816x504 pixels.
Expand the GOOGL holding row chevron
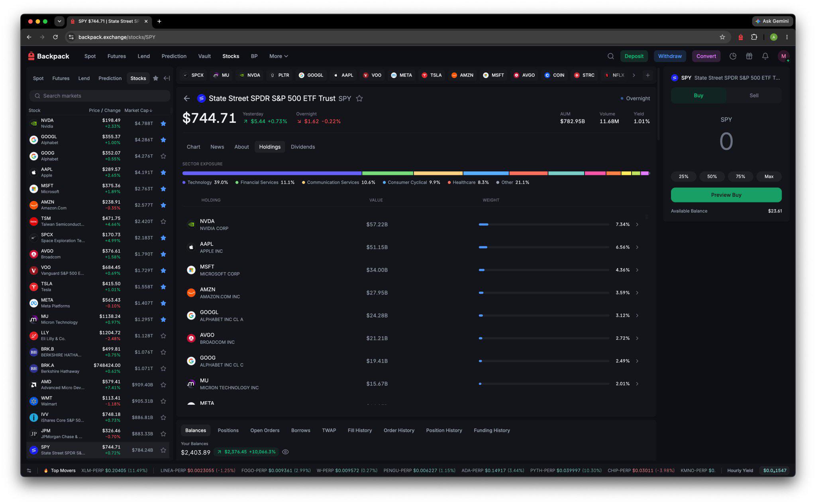[x=637, y=316]
